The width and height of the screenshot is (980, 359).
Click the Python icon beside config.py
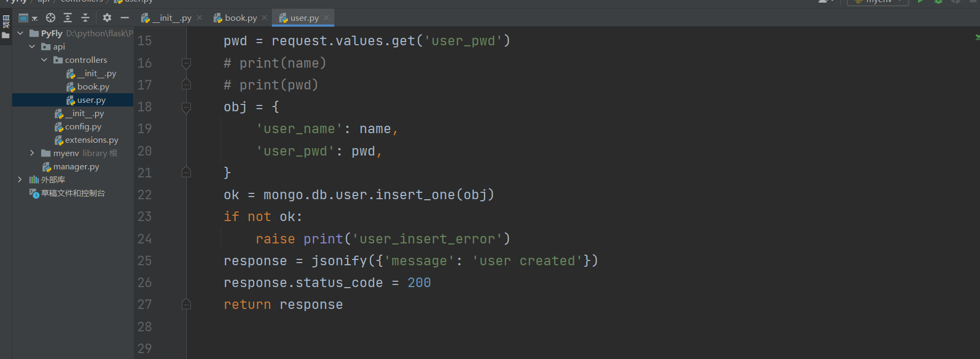(59, 127)
